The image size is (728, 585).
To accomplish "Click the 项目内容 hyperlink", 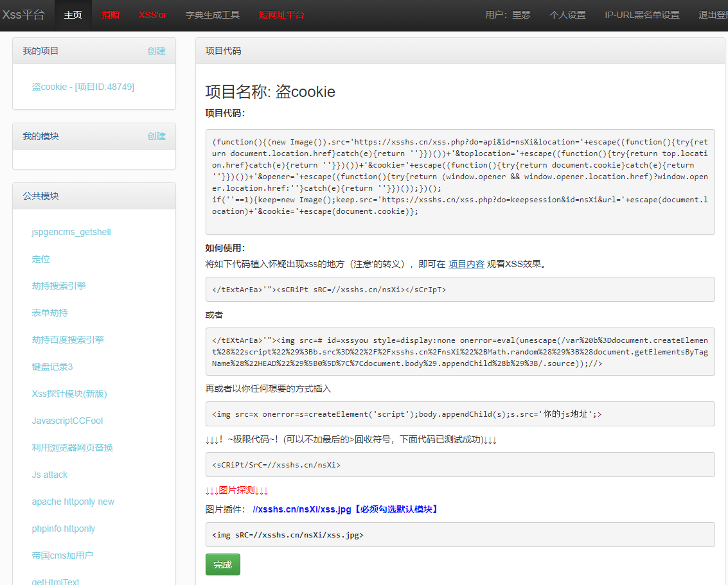I will tap(466, 264).
